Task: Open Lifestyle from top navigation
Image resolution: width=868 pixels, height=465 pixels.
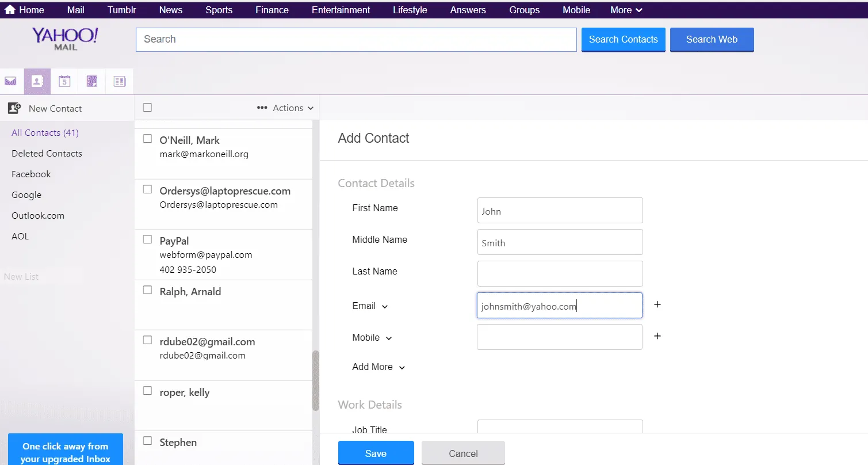Action: click(410, 10)
